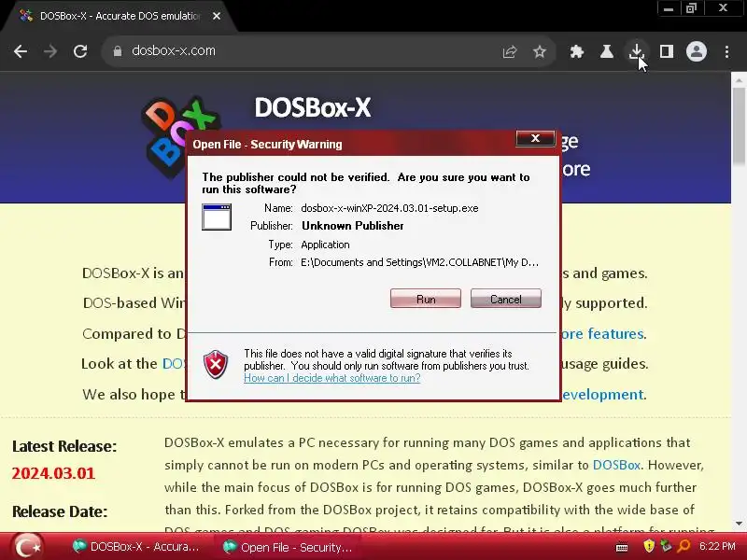Click the 'Unknown Publisher' text
Screen dimensions: 747x560
coord(353,226)
